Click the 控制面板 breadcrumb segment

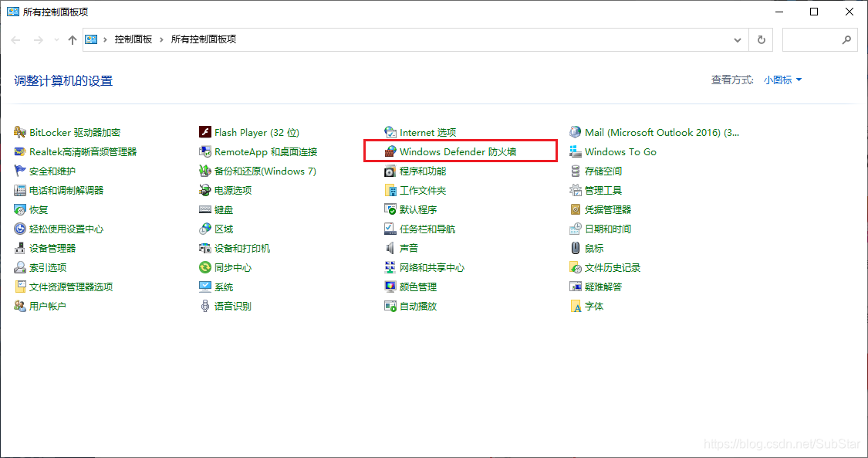(x=133, y=39)
